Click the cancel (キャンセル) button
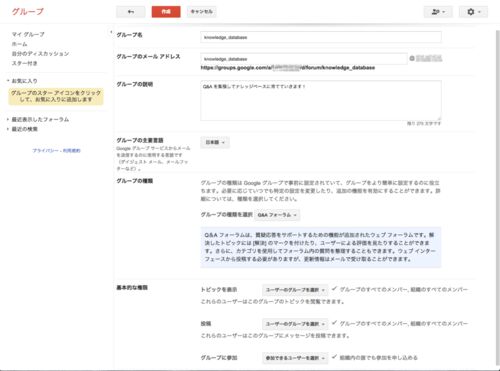Screen dimensions: 500x371 click(201, 12)
